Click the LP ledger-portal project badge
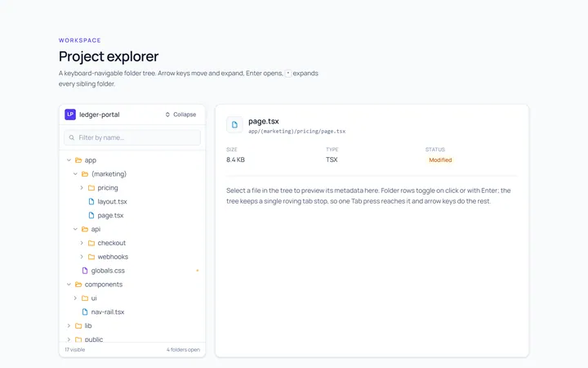This screenshot has height=368, width=588. click(70, 114)
